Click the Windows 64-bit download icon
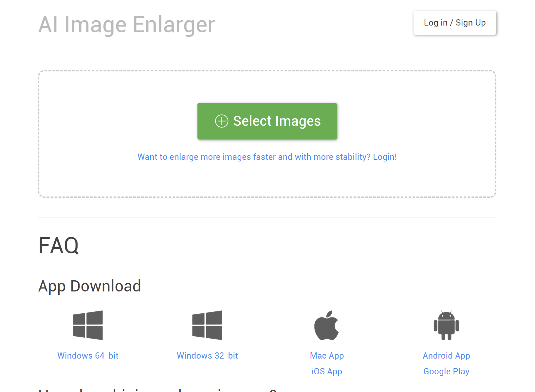Screen dimensions: 535x392 coord(88,325)
